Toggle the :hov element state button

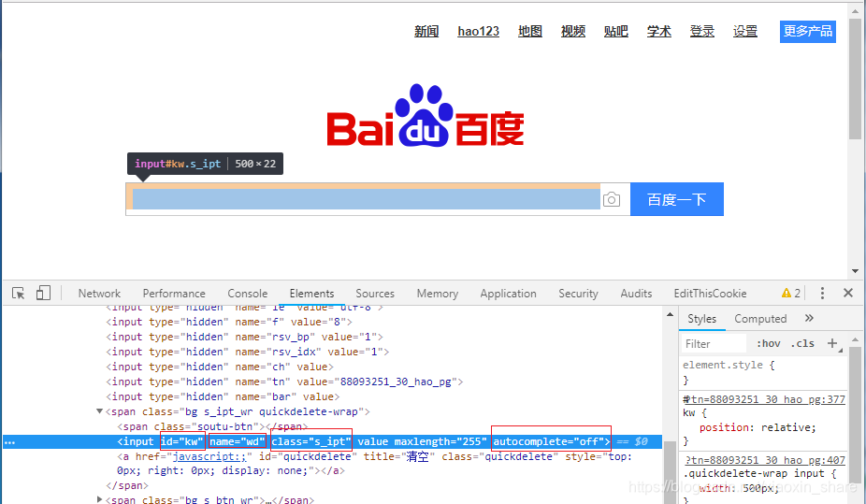(x=768, y=343)
